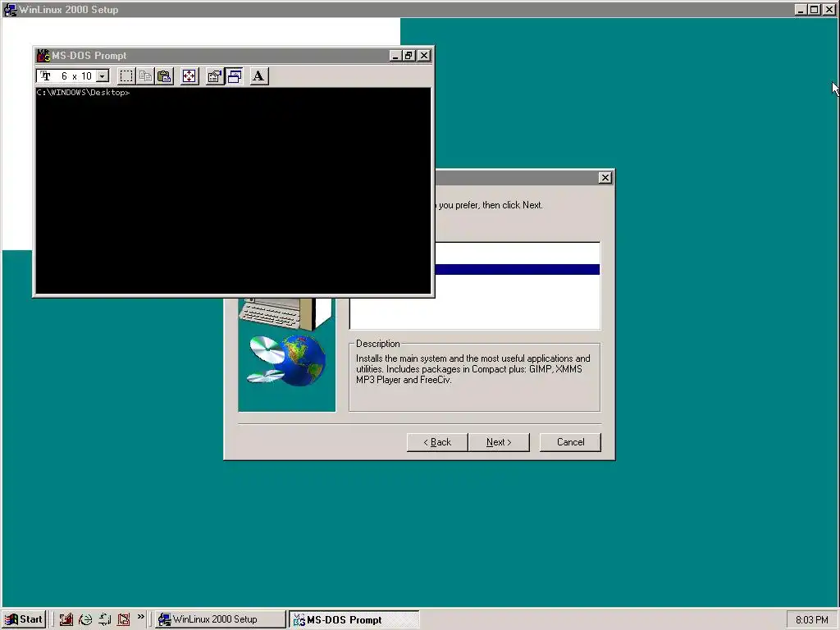Click the Copy icon in MS-DOS Prompt toolbar
Screen dimensions: 840x630
145,76
